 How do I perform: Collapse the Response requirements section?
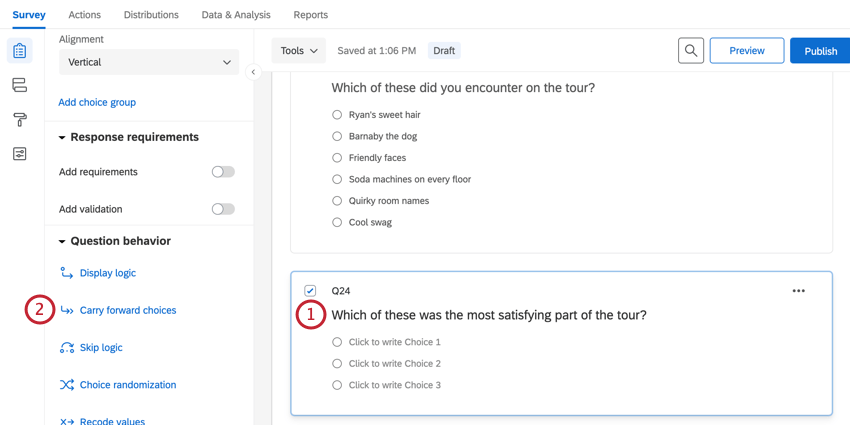coord(62,137)
